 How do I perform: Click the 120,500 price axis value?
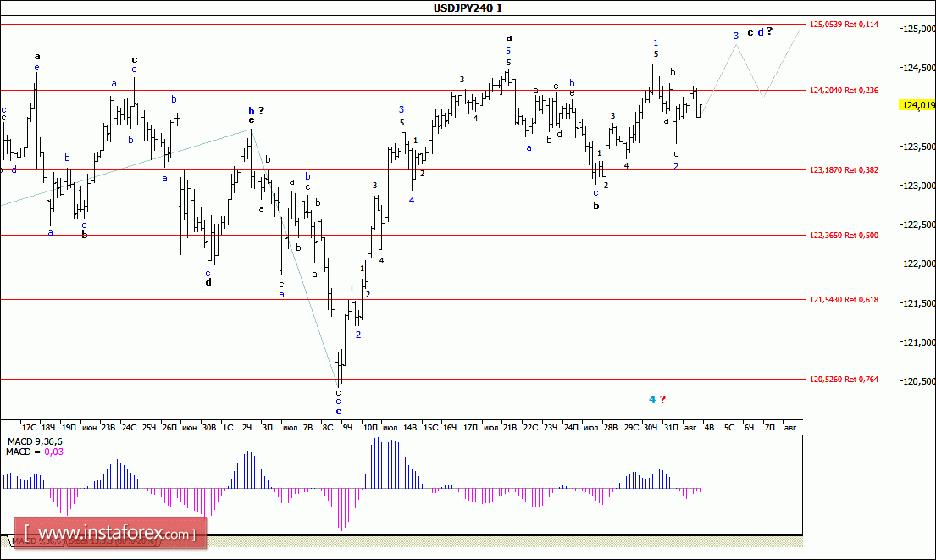(x=919, y=381)
